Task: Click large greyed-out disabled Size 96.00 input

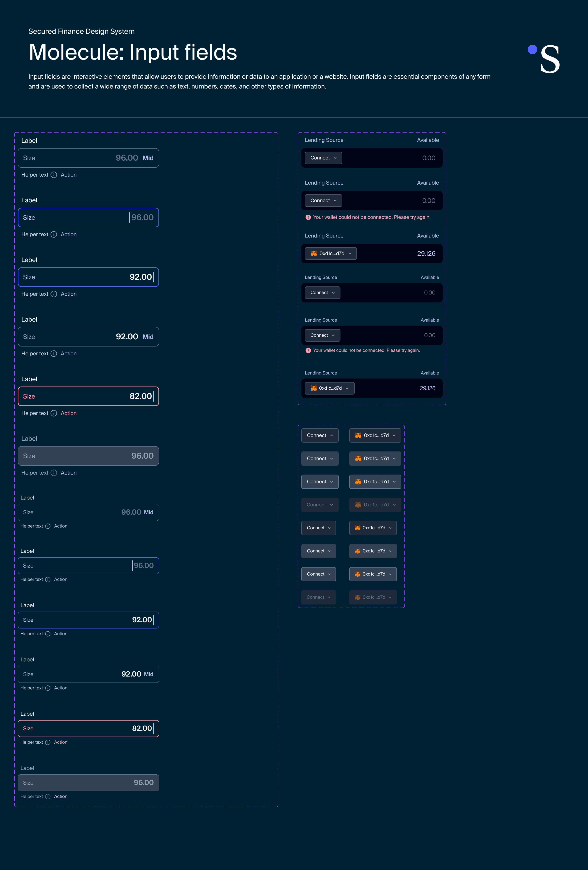Action: (x=88, y=456)
